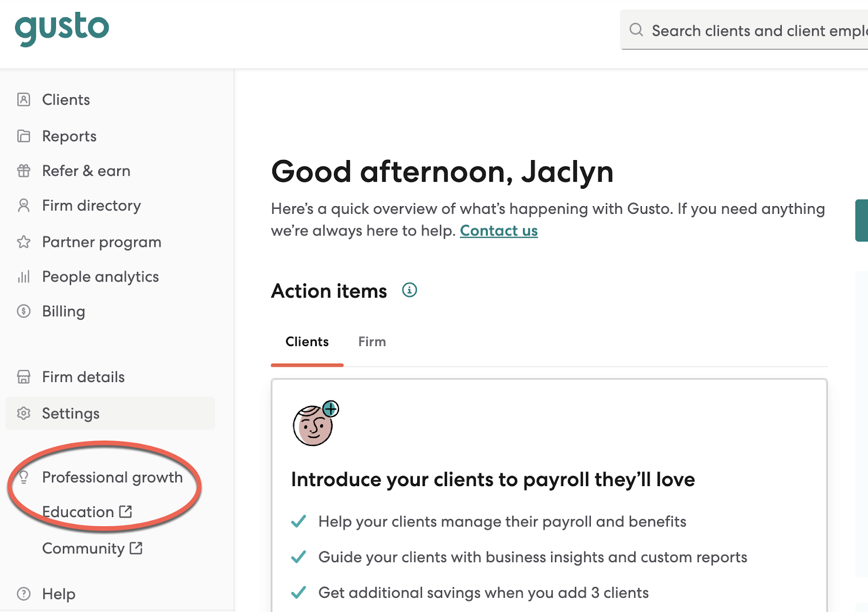This screenshot has width=868, height=612.
Task: Click the Firm details storefront icon
Action: [x=24, y=377]
